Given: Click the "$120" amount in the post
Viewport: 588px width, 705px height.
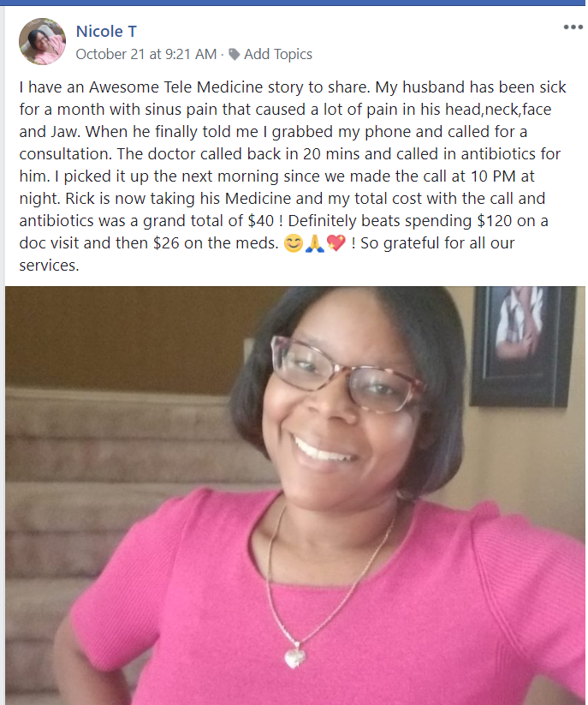Looking at the screenshot, I should (x=495, y=221).
